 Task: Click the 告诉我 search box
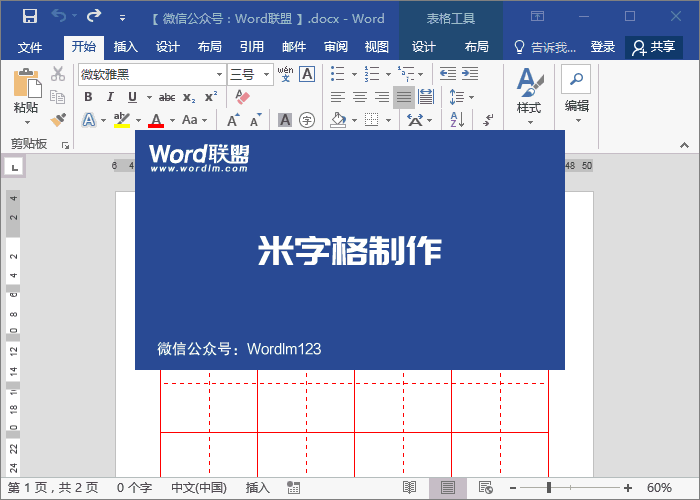coord(545,47)
